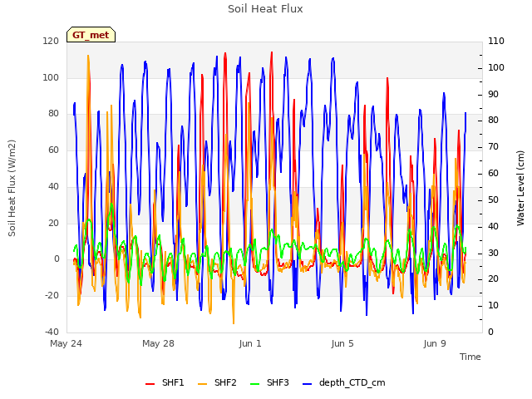Click the Jun 1 x-axis tick label
This screenshot has height=399, width=532.
(250, 343)
